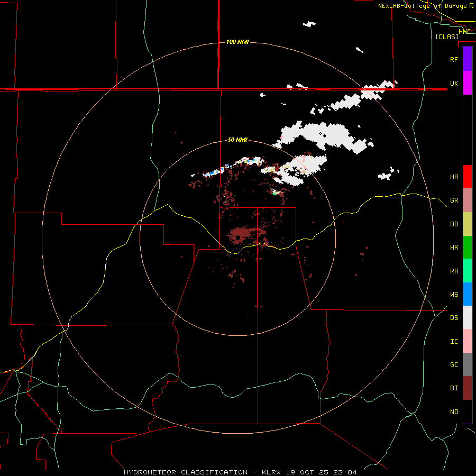Select the [CLAS] unit label

click(x=447, y=36)
